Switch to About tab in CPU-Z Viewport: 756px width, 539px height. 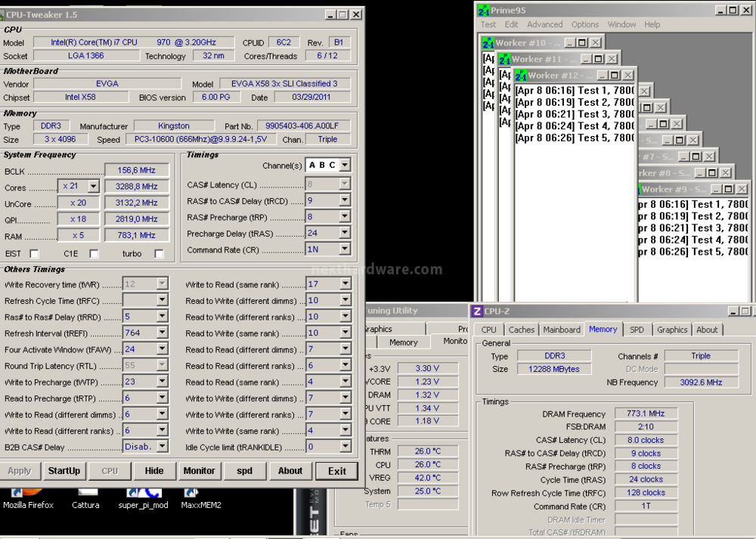coord(707,330)
